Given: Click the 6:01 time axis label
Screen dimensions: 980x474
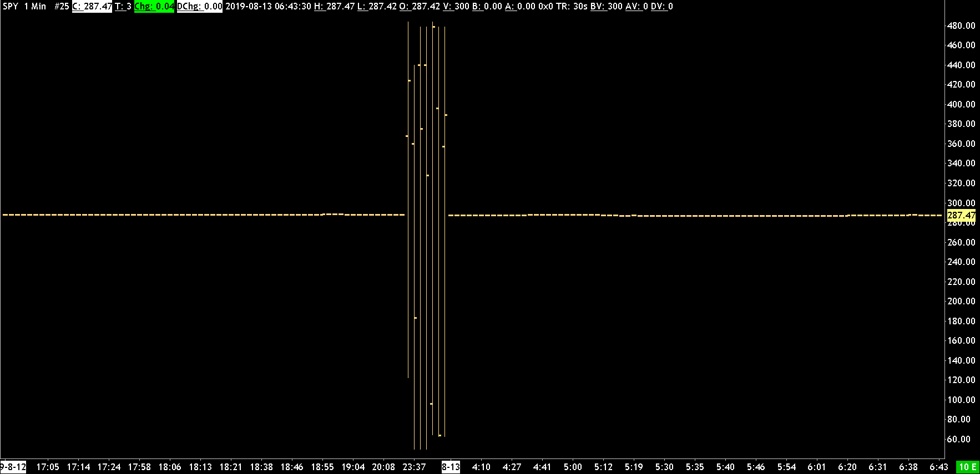Looking at the screenshot, I should point(817,467).
